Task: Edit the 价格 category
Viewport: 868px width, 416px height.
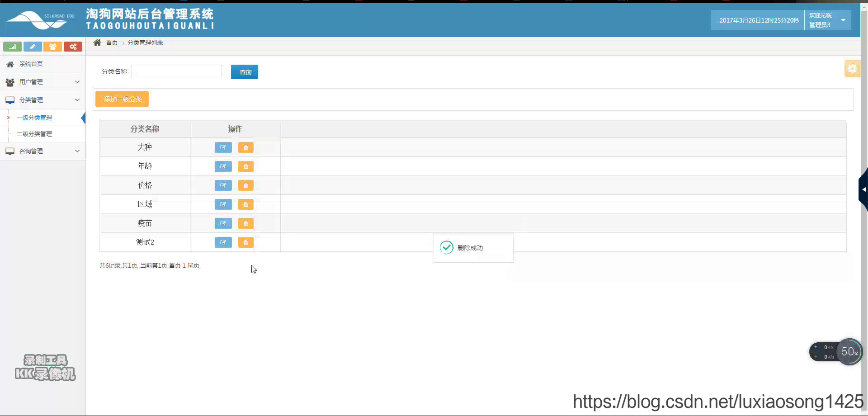Action: point(223,185)
